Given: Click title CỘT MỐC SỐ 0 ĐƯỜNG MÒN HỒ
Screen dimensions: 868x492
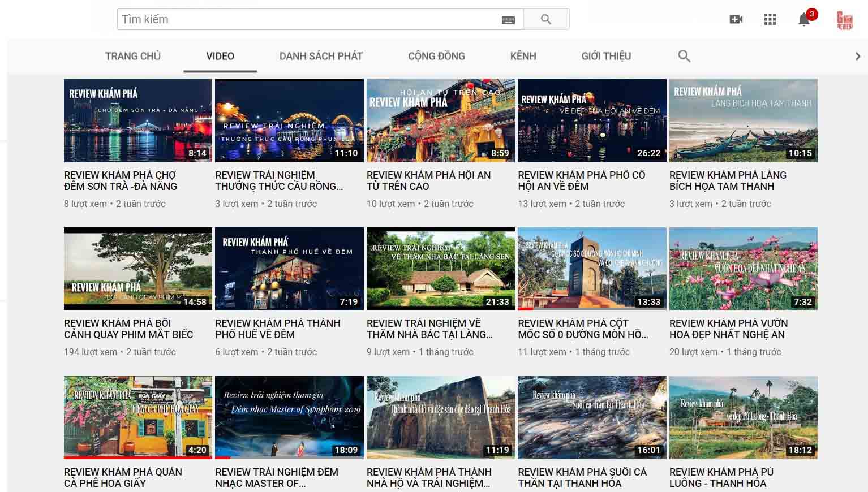Looking at the screenshot, I should click(x=583, y=329).
